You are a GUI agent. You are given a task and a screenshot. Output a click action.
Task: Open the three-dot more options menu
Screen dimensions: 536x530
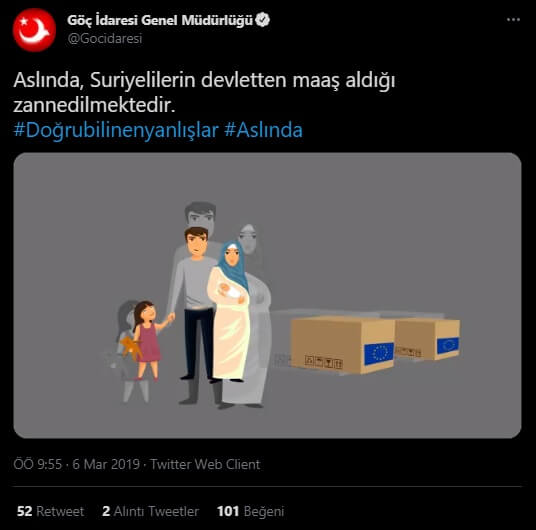point(513,20)
